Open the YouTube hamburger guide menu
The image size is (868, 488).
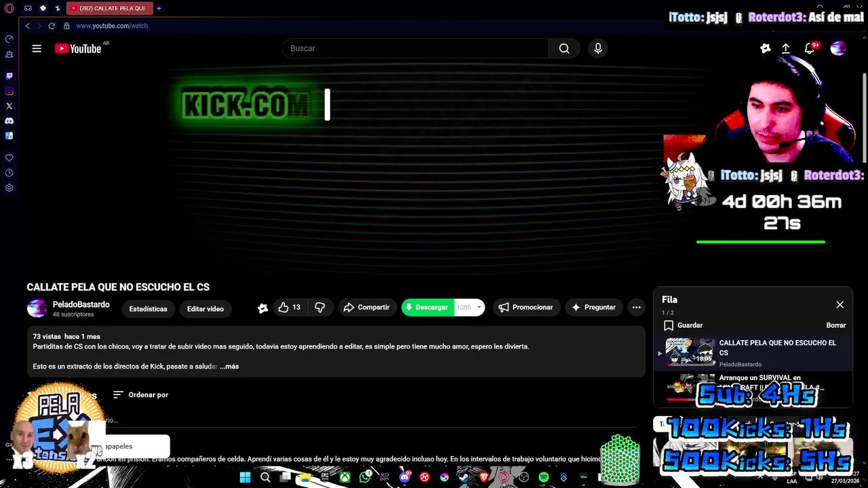37,48
